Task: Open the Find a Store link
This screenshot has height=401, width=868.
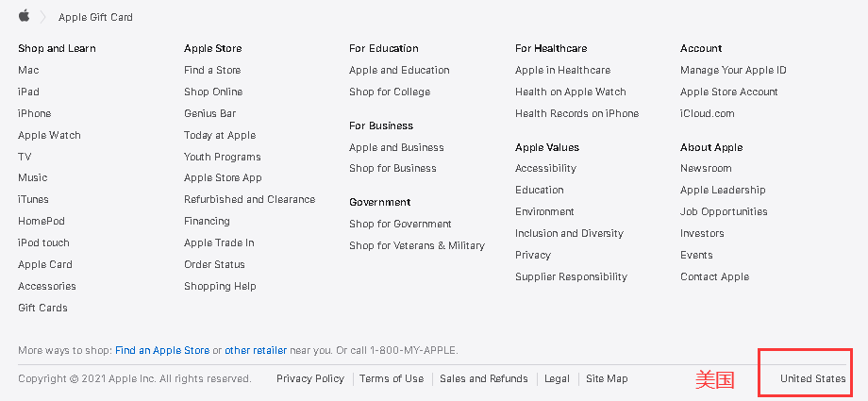Action: point(212,70)
